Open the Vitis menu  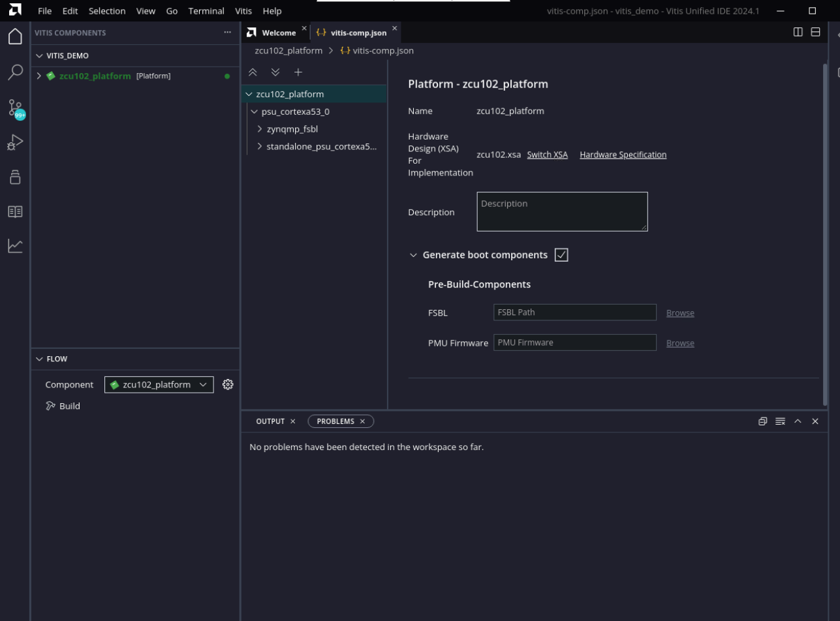(243, 11)
